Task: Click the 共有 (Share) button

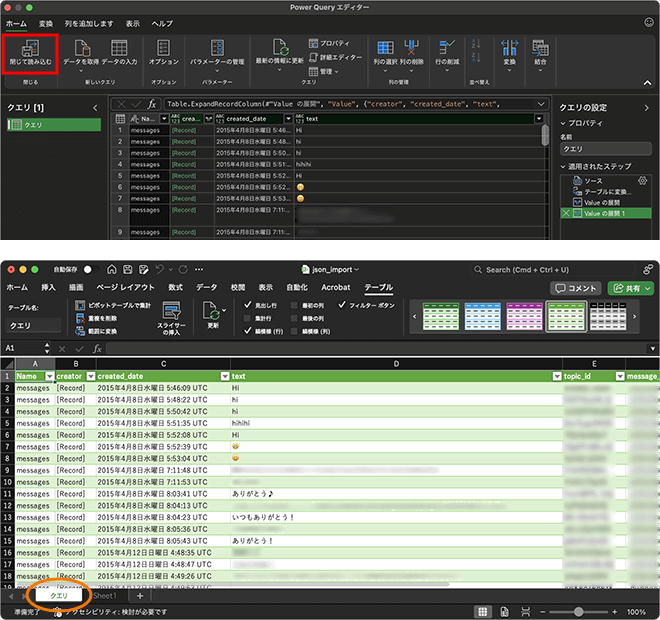Action: (632, 288)
